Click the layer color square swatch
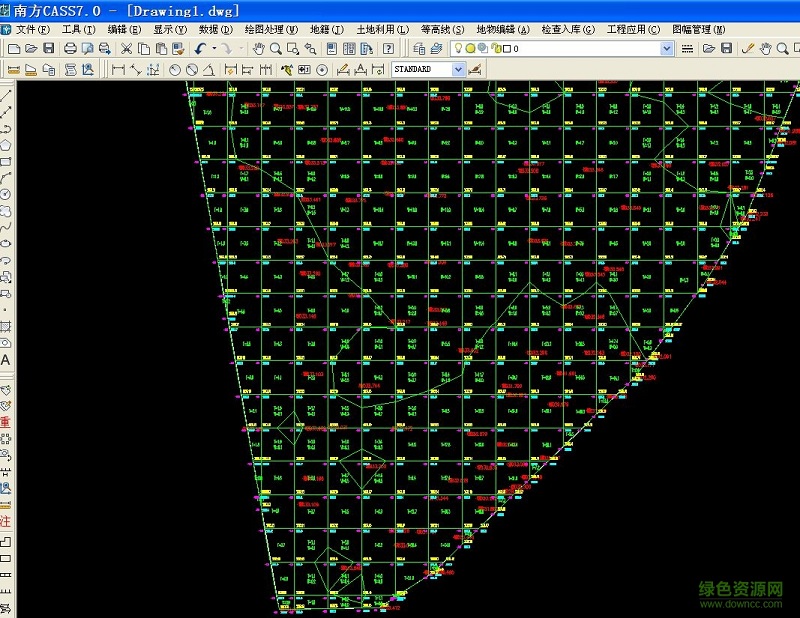This screenshot has height=618, width=800. pos(506,48)
